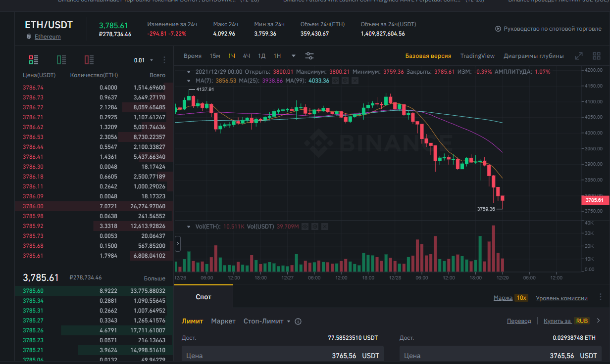
Task: Switch chart to Время line view
Action: [x=193, y=56]
